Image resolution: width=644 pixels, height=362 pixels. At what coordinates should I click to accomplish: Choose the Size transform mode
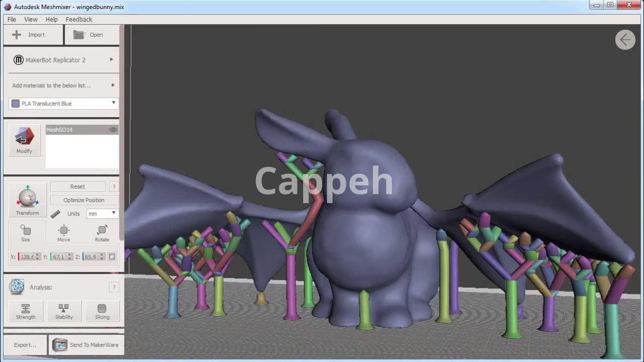(25, 233)
